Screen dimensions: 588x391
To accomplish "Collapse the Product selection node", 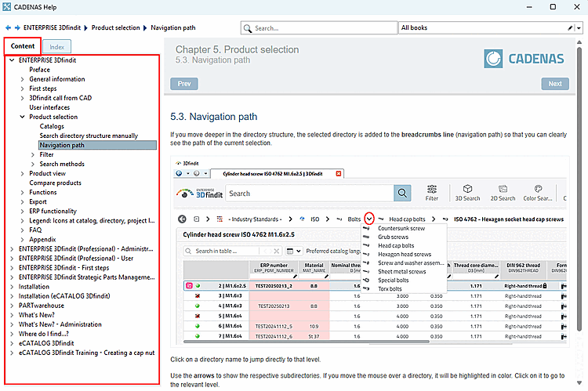I will (22, 117).
